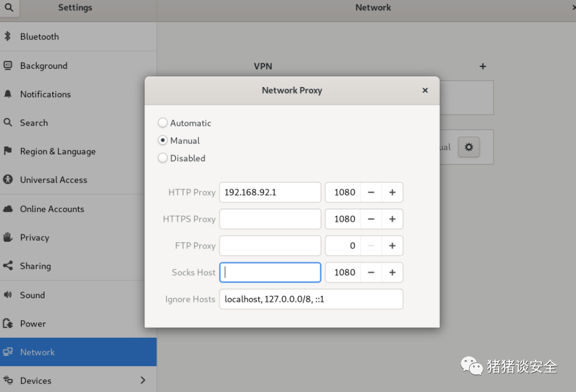
Task: Decrease the Socks Host port number
Action: pyautogui.click(x=371, y=272)
